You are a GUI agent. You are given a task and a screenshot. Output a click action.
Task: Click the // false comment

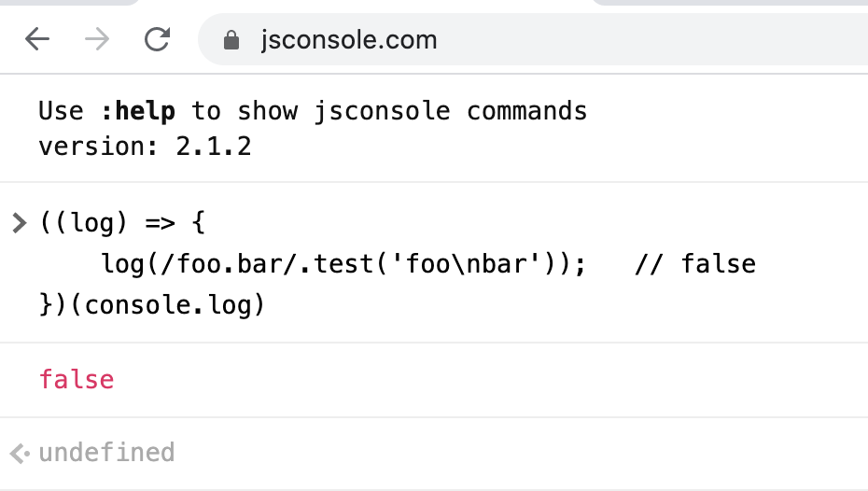coord(695,264)
